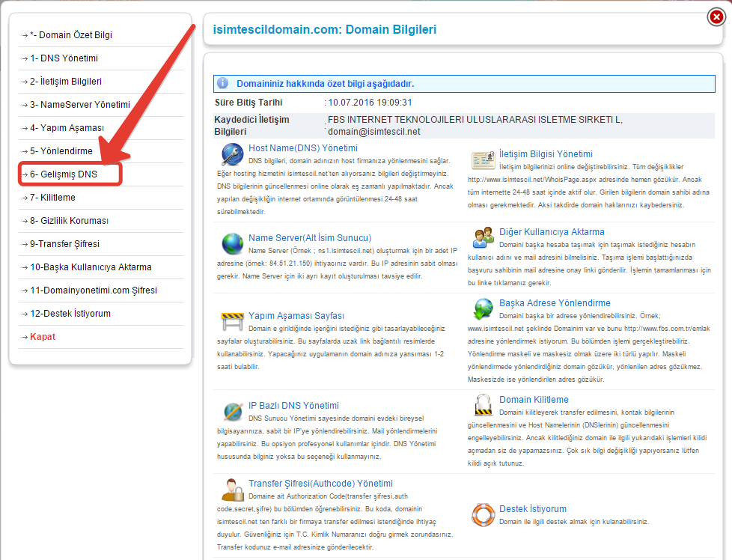Close the domain panel with the red X
732x560 pixels.
[716, 17]
